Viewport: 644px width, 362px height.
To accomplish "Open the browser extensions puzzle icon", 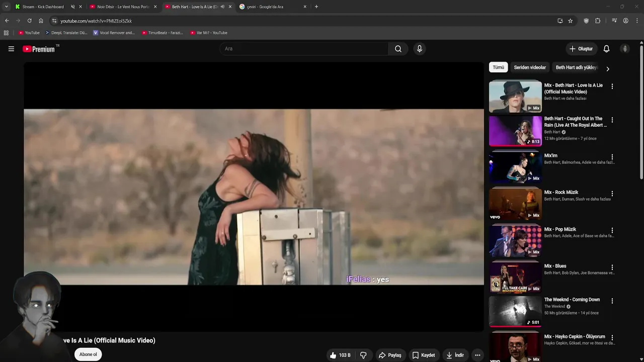I will [x=598, y=21].
